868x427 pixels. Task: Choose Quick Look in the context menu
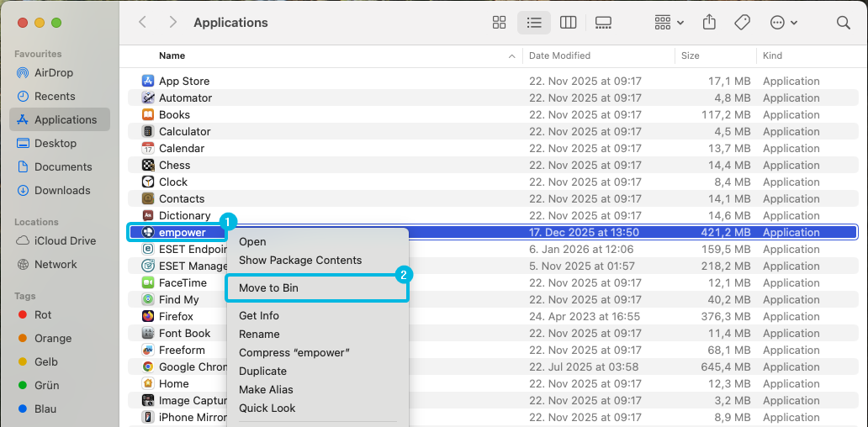pos(317,409)
